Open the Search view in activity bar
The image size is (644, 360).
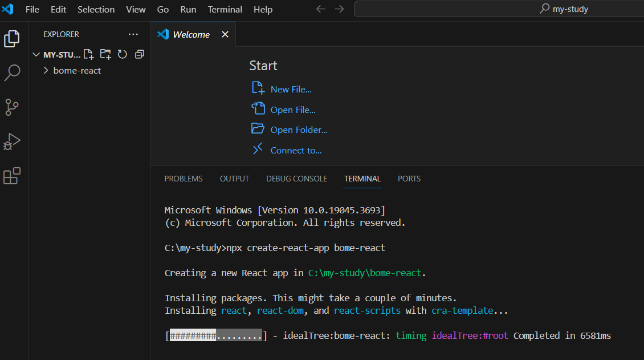click(x=12, y=72)
